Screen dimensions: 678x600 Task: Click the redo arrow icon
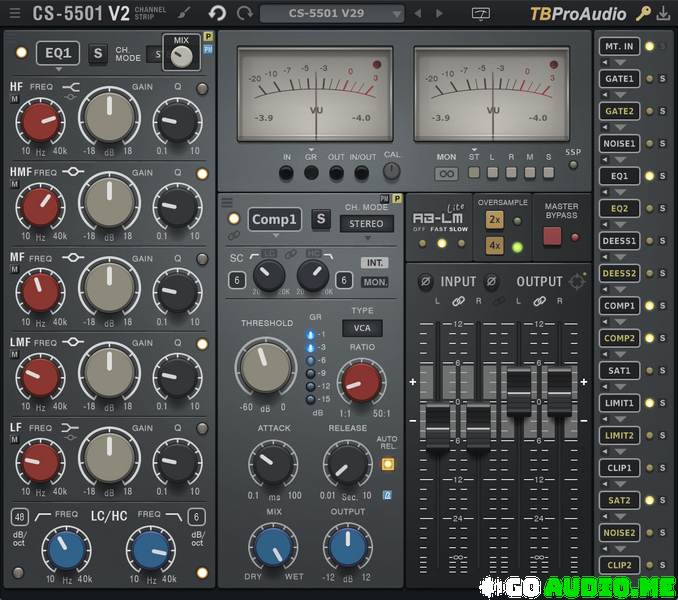click(245, 13)
